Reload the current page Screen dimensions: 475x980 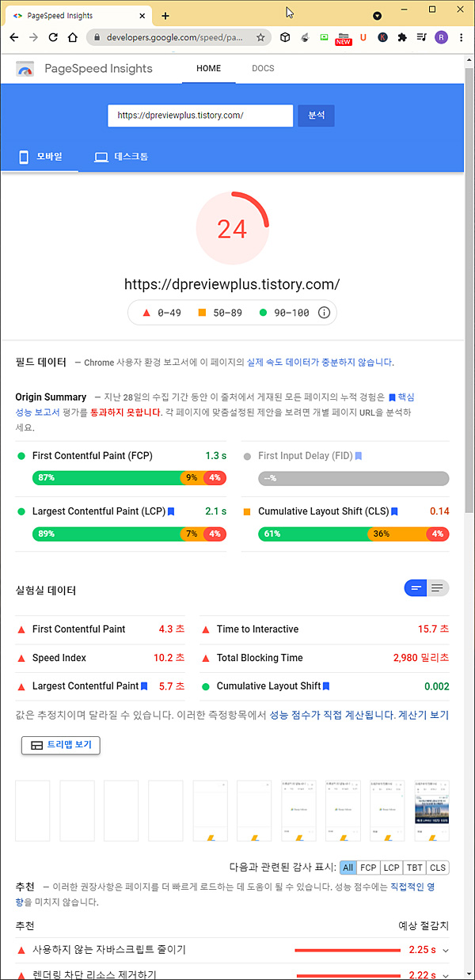tap(53, 37)
